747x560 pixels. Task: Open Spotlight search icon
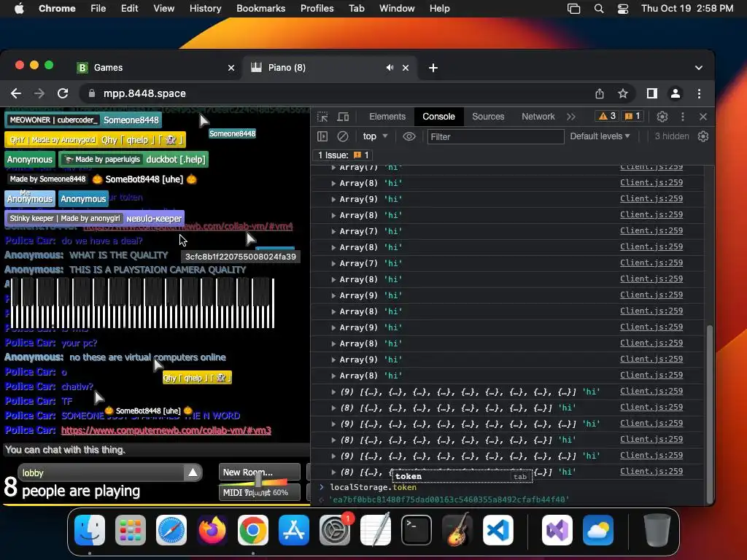pos(599,9)
